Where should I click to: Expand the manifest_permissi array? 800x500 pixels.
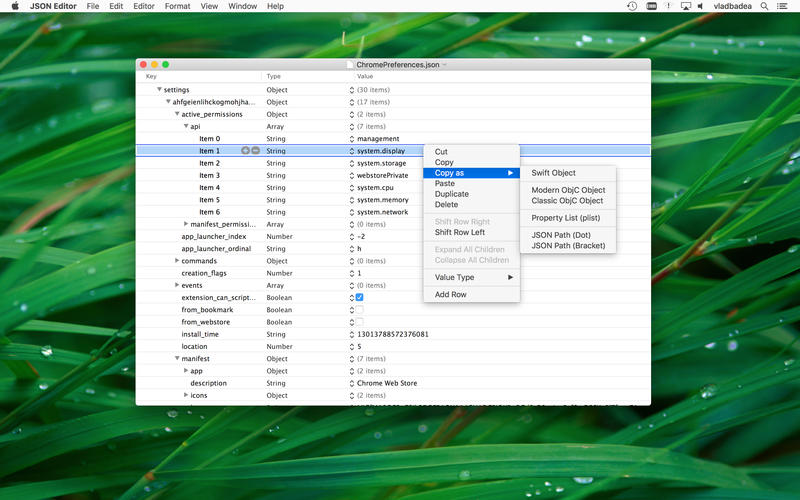click(186, 224)
